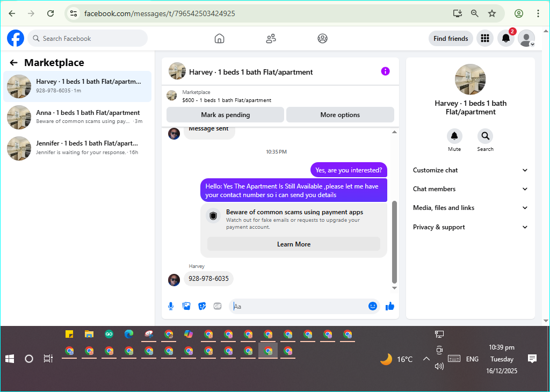This screenshot has width=550, height=392.
Task: Open notifications bell with 2 badge
Action: point(506,38)
